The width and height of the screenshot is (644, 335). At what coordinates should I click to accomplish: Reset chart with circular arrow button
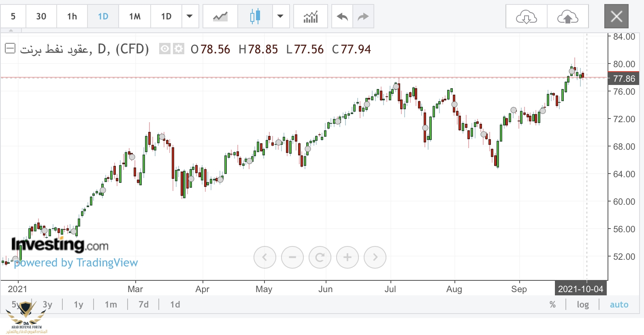(x=320, y=257)
